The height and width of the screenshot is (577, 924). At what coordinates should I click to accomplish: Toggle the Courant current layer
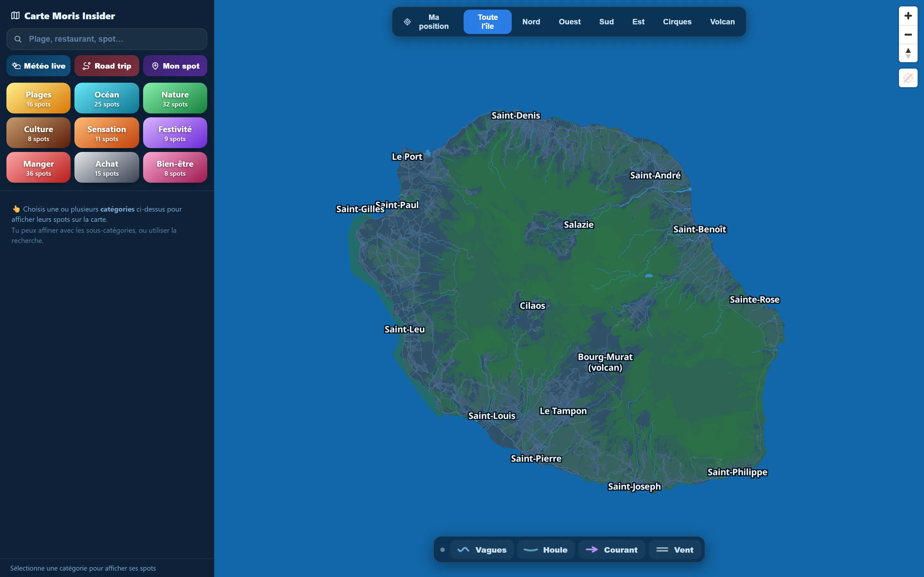[x=612, y=549]
